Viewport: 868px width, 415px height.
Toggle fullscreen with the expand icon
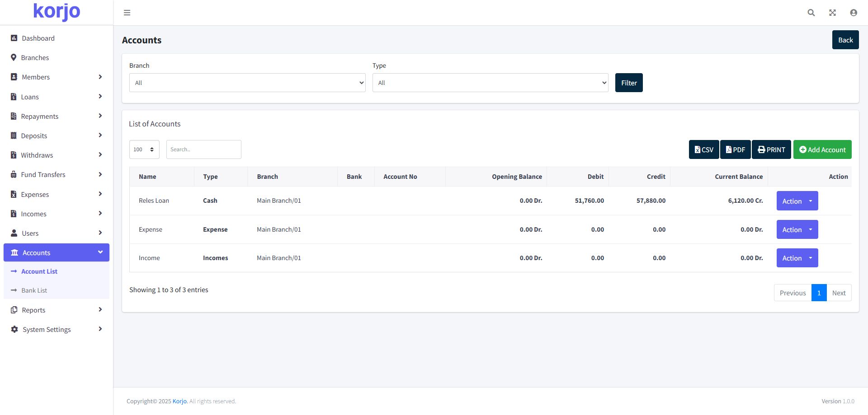[x=832, y=13]
